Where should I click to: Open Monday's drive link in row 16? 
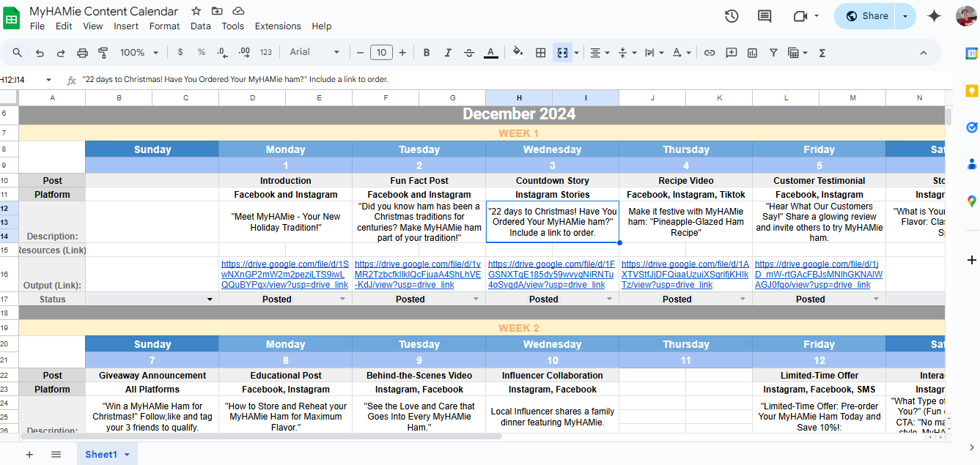pyautogui.click(x=285, y=274)
